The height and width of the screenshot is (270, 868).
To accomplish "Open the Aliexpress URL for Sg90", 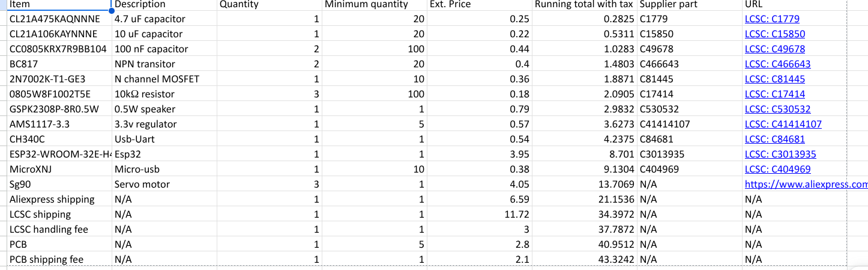I will click(806, 185).
